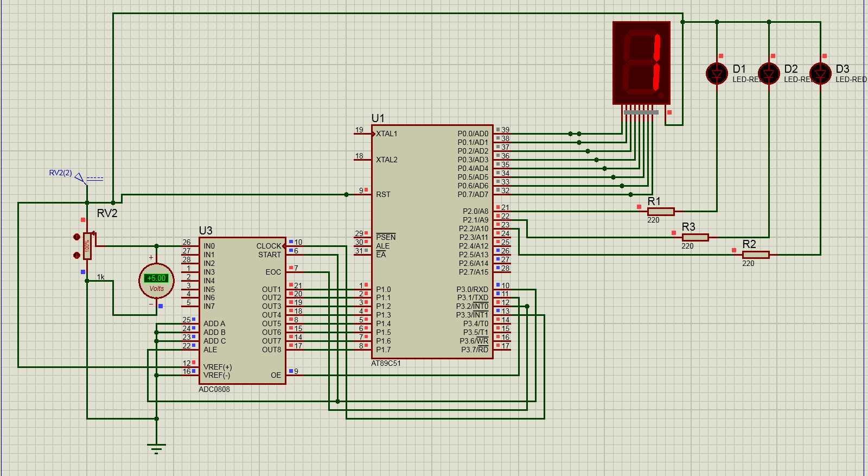This screenshot has width=868, height=476.
Task: Click the RV2(2) probe label
Action: coord(60,173)
